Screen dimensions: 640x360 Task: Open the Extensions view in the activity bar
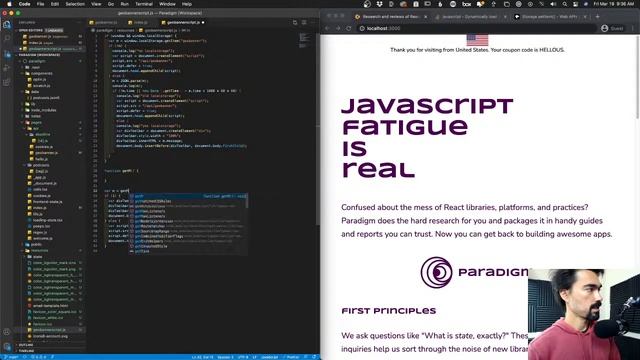7,82
